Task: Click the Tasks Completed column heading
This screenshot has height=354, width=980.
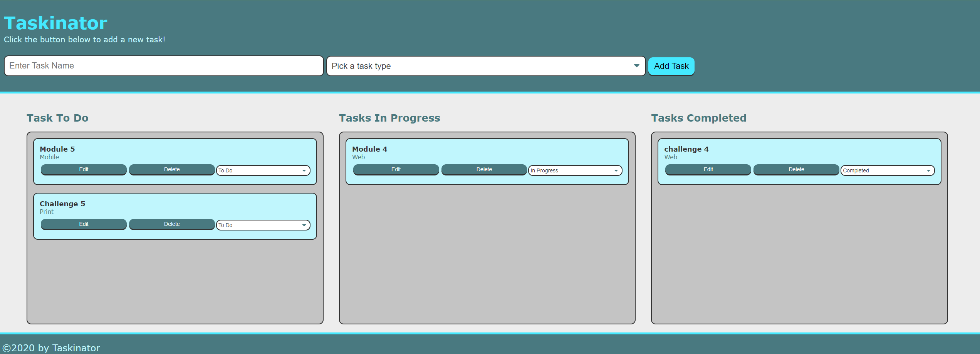Action: [699, 118]
